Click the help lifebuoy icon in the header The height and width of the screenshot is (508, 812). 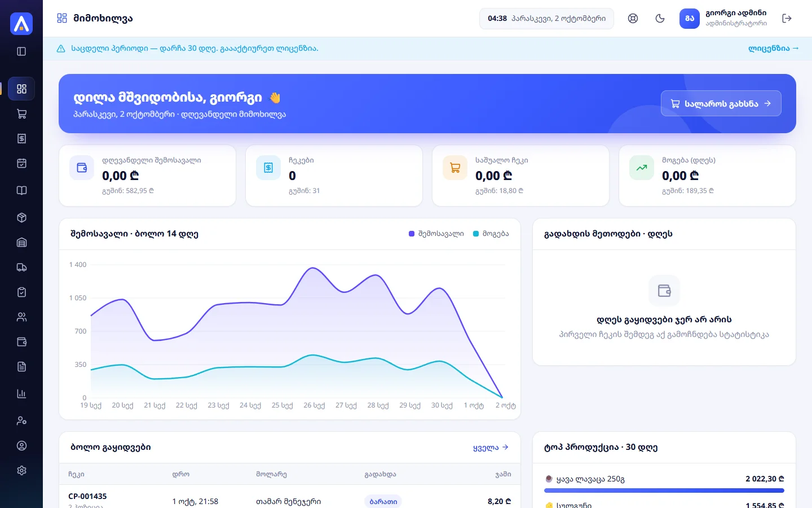point(633,19)
